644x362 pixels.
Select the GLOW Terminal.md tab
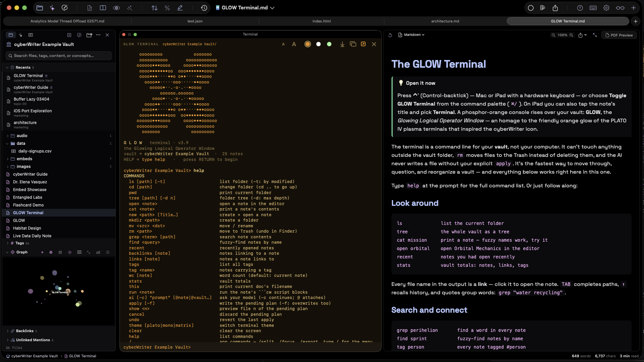coord(568,21)
